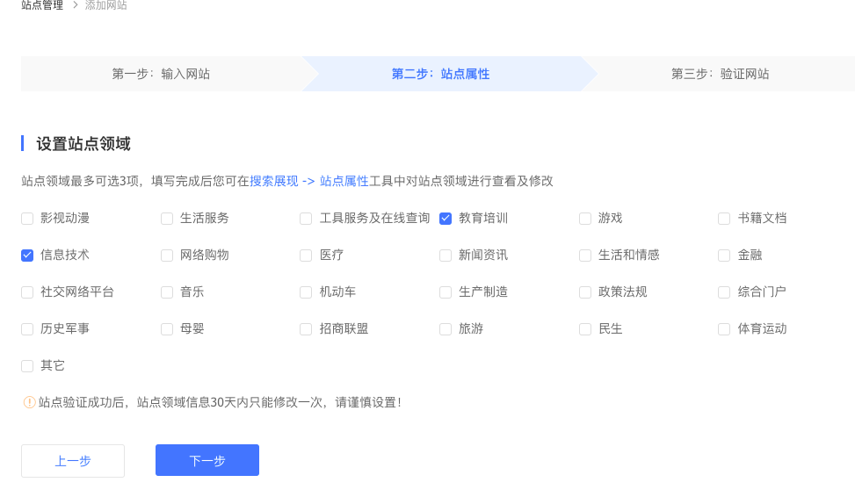Jump to the 第三步：验证网站 step

720,74
